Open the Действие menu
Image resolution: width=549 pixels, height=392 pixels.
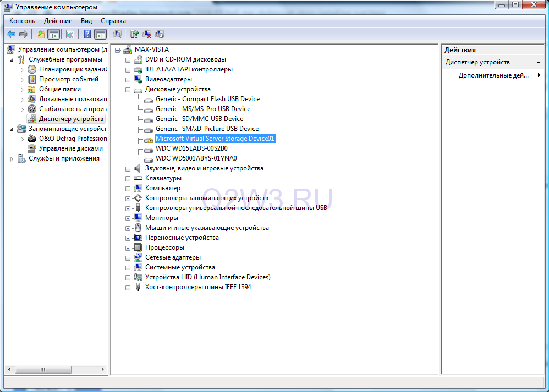[x=58, y=20]
